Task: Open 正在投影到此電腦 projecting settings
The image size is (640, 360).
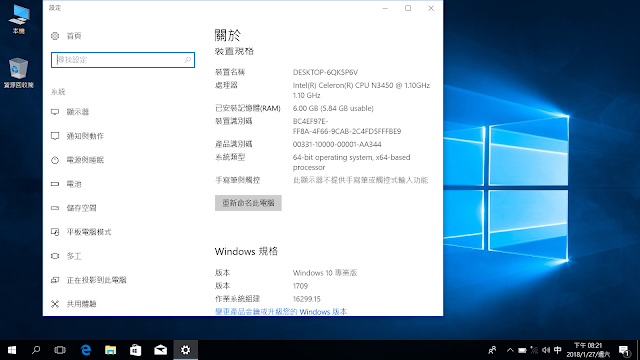Action: (x=97, y=280)
